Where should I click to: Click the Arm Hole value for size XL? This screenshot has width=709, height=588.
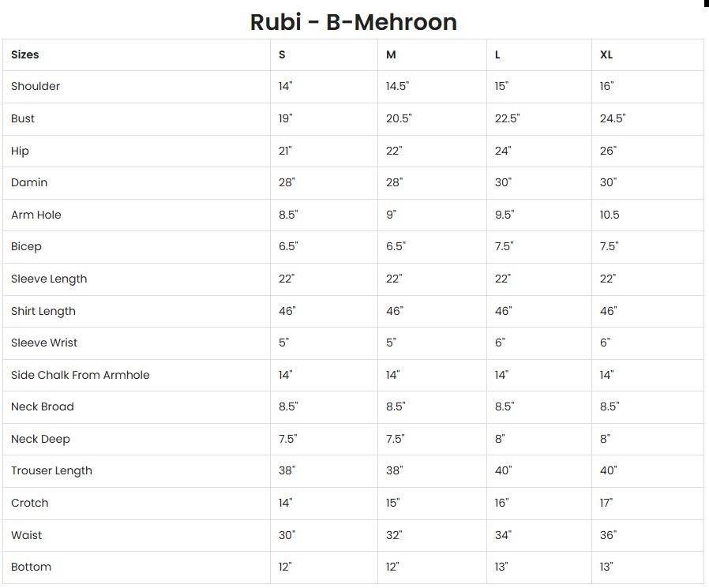tap(610, 215)
